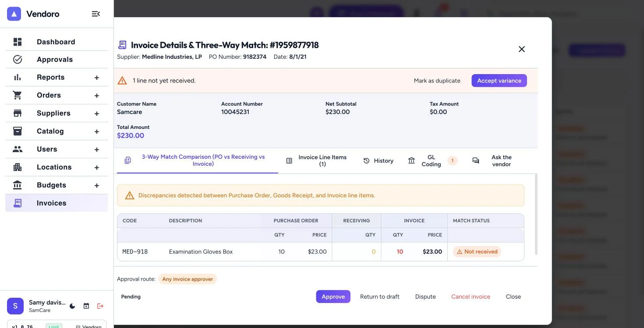Expand the Reports menu with its plus
644x328 pixels.
[97, 78]
